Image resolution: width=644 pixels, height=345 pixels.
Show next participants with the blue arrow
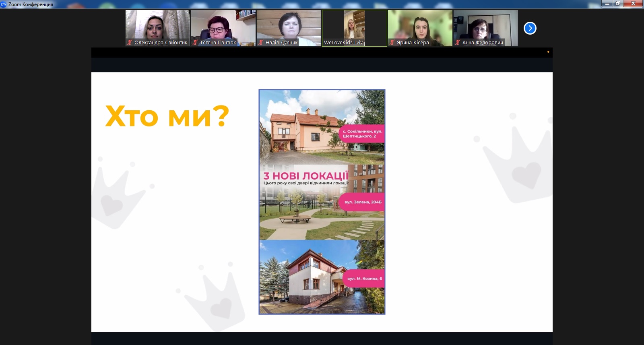click(530, 28)
